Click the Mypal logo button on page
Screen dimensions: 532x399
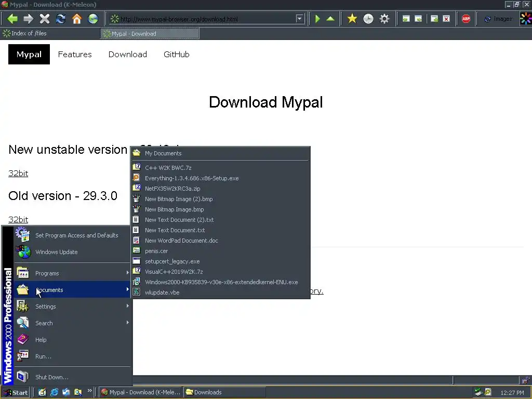[x=29, y=54]
